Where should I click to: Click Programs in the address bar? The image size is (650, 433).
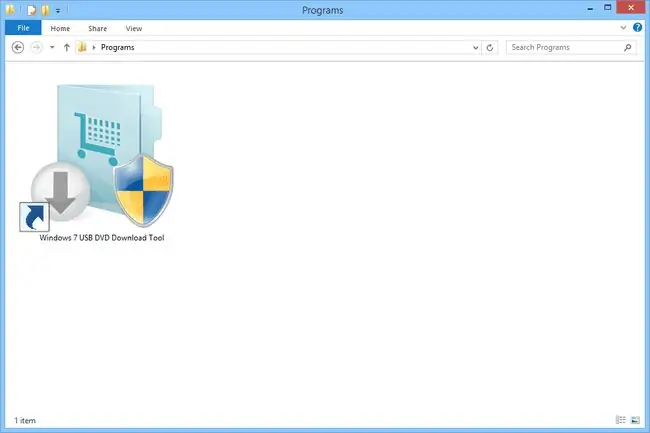coord(118,47)
